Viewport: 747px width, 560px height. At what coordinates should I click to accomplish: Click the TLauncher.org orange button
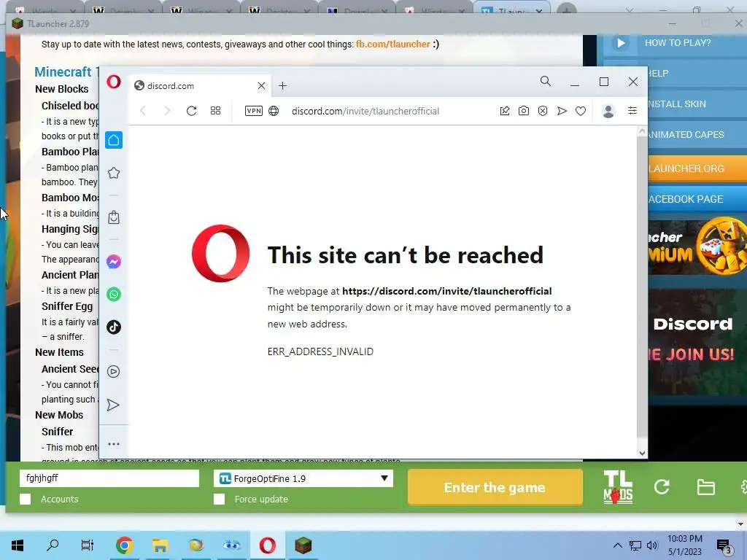pos(697,168)
